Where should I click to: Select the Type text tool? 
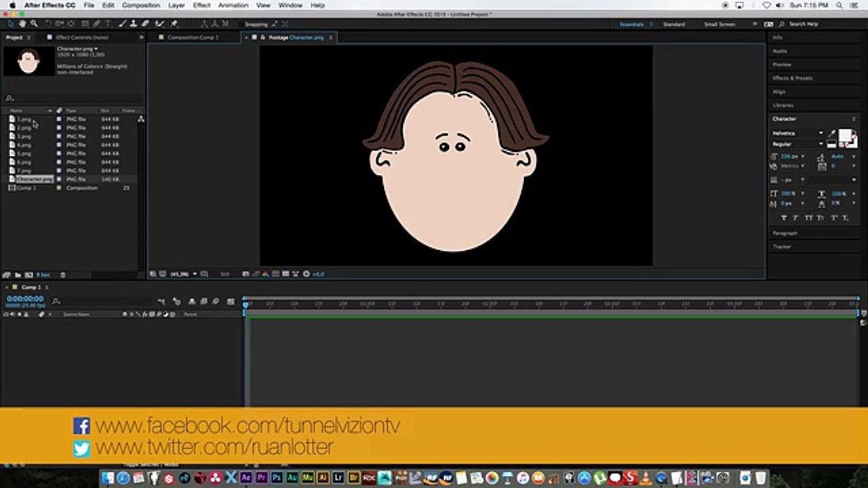pos(108,24)
